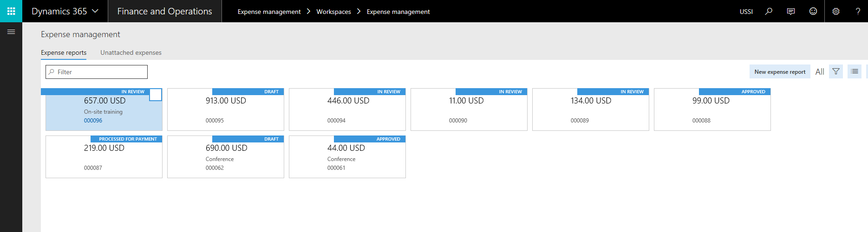Open the app launcher waffle icon
Image resolution: width=868 pixels, height=232 pixels.
(11, 11)
